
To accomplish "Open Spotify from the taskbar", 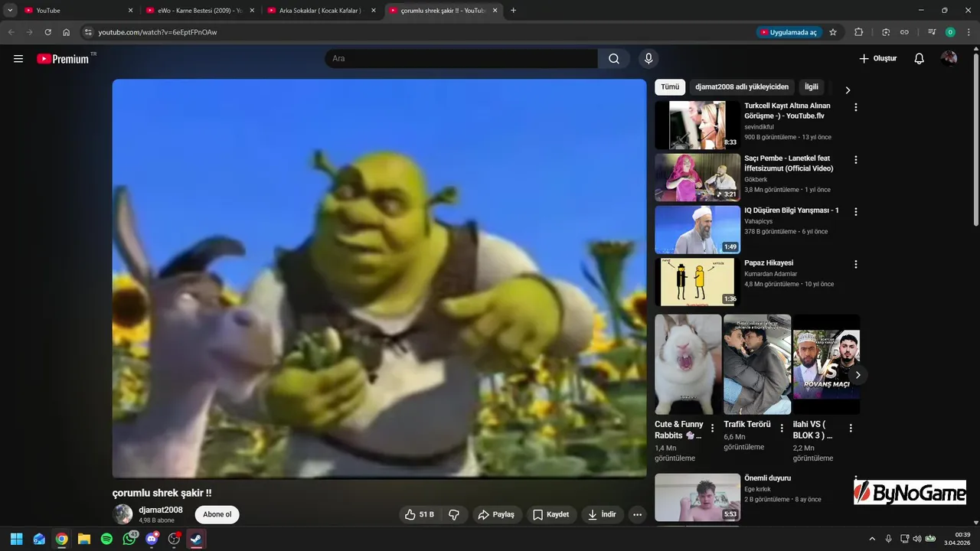I will [106, 539].
